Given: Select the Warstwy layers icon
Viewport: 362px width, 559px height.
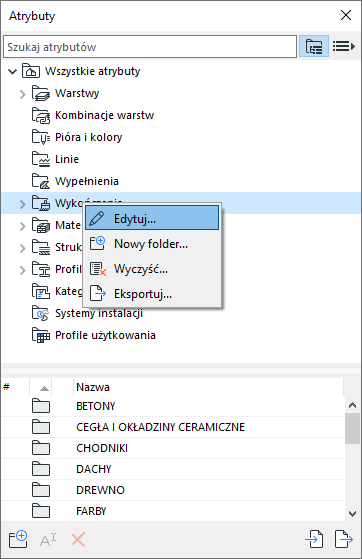Looking at the screenshot, I should click(x=41, y=93).
